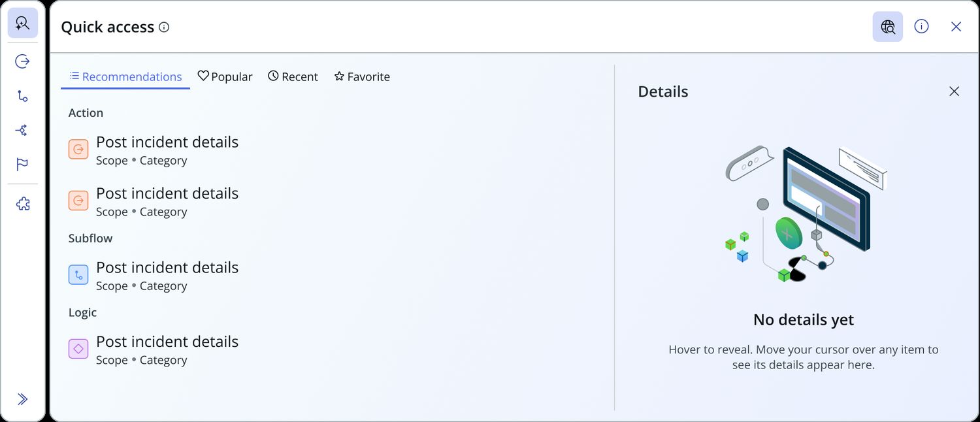Select the Logic Post incident details item
This screenshot has height=422, width=980.
pos(154,350)
